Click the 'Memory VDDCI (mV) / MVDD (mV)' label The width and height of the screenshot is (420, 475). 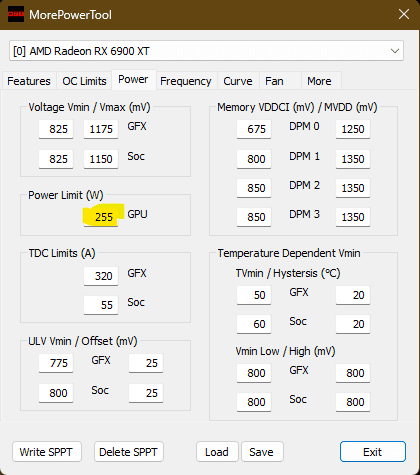297,107
